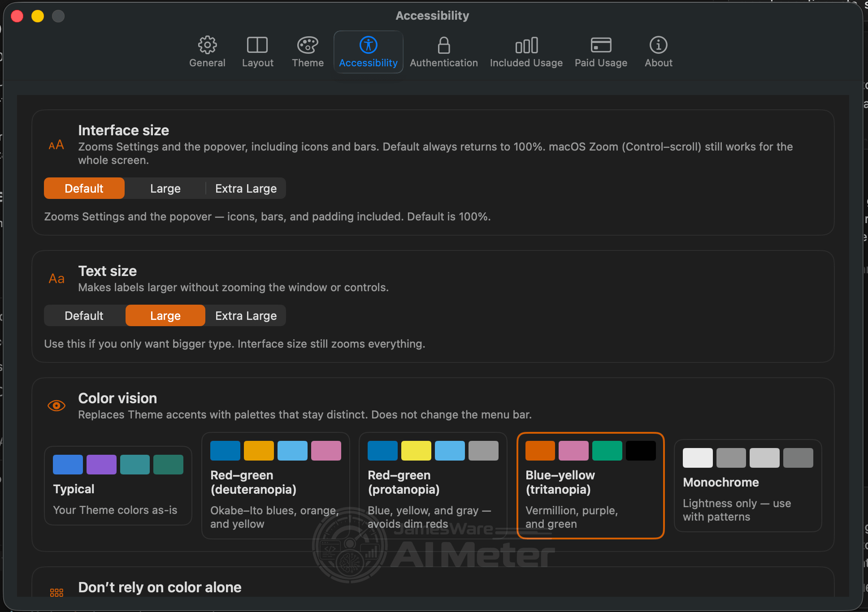868x612 pixels.
Task: Choose the Blue–yellow (tritanopia) palette card
Action: click(590, 486)
